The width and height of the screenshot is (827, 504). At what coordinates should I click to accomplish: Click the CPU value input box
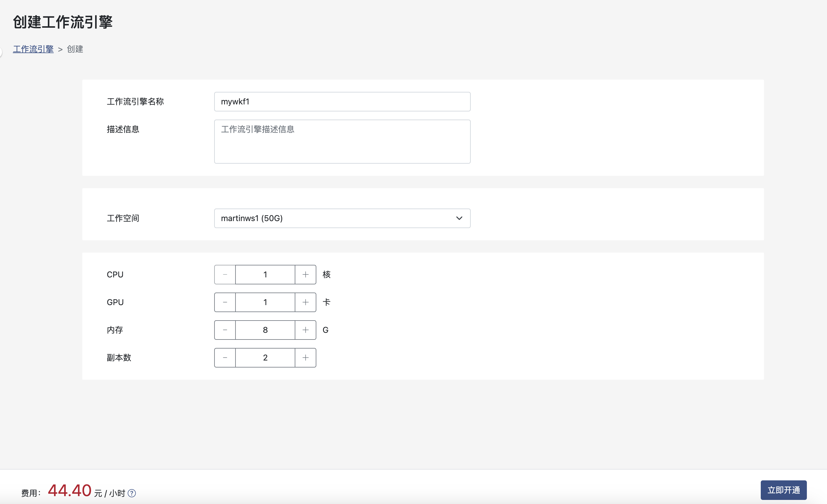click(x=265, y=274)
